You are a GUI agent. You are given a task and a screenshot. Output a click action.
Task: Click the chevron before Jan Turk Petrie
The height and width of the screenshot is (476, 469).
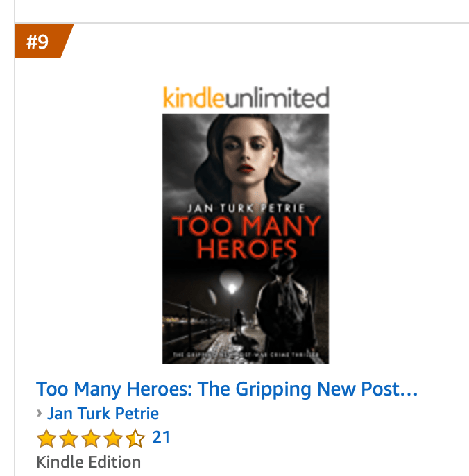[40, 414]
